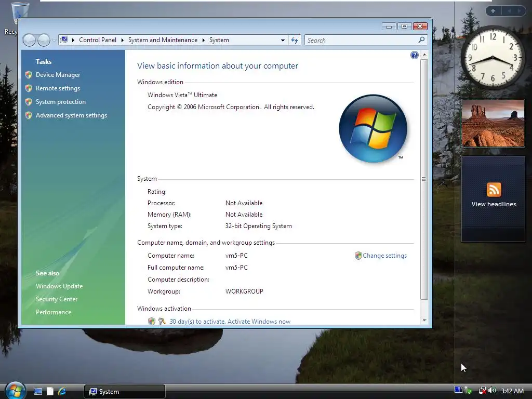532x399 pixels.
Task: Click the Back navigation button
Action: pyautogui.click(x=29, y=40)
